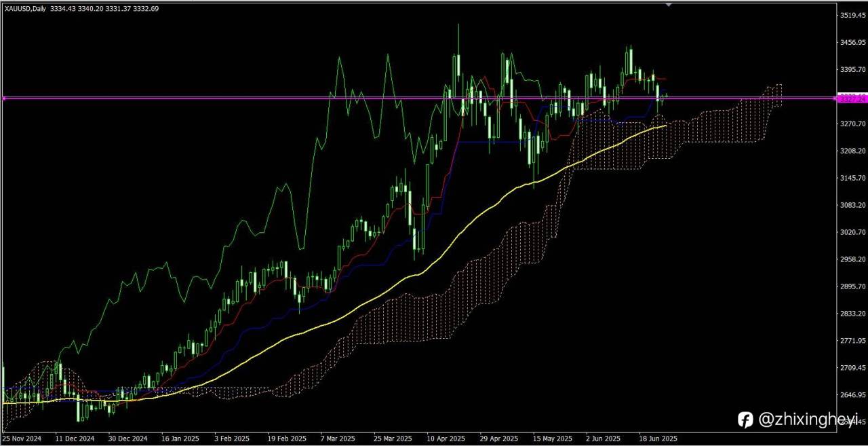Click the 2958.20 price scale label

853,259
